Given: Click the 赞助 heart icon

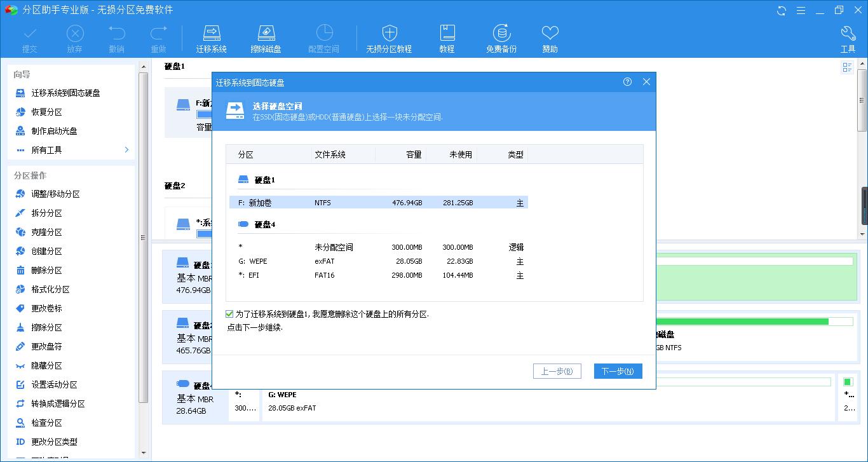Looking at the screenshot, I should tap(550, 37).
